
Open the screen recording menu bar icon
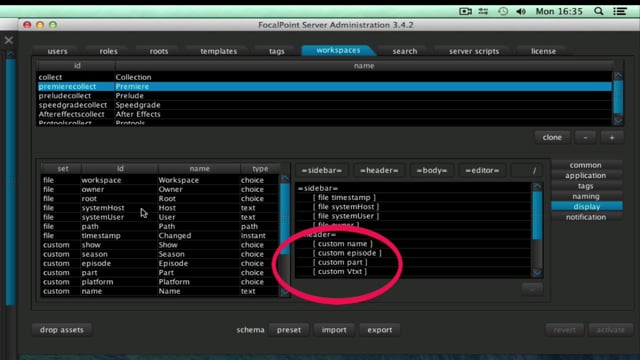[x=465, y=11]
